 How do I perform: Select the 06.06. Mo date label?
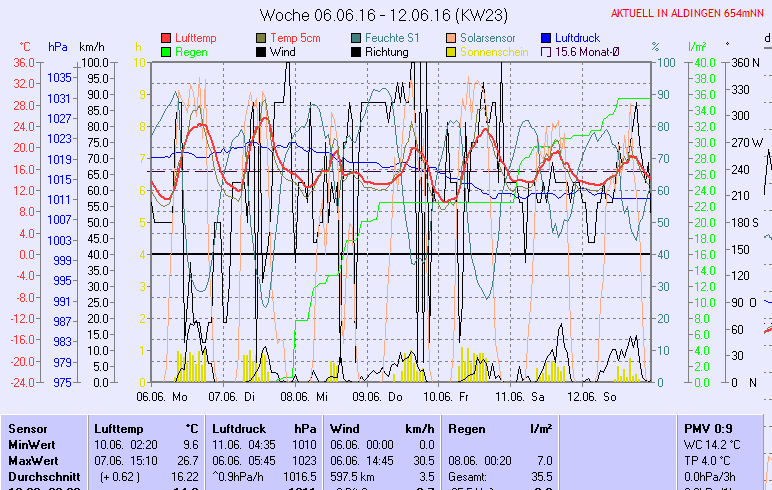pyautogui.click(x=162, y=396)
